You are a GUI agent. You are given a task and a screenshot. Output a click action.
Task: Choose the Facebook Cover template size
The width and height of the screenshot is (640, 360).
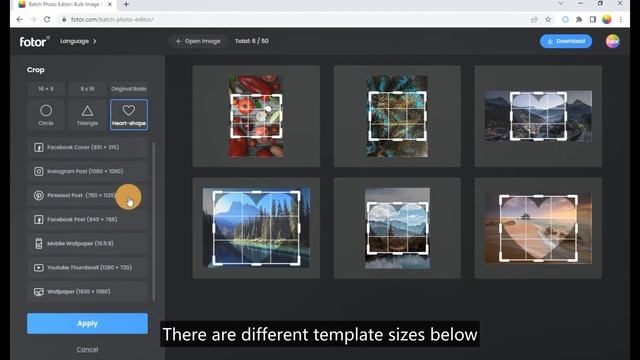87,147
